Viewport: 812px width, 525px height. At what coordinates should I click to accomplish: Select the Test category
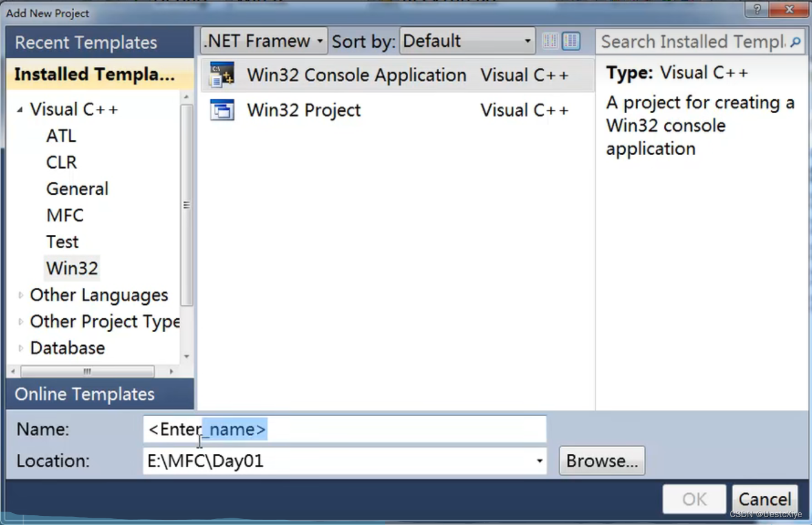(x=63, y=242)
